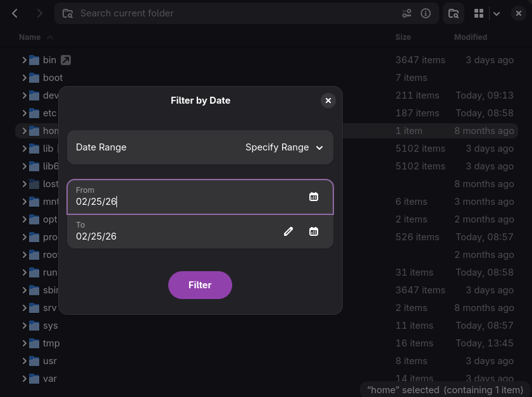
Task: Select the tmp folder name
Action: click(51, 343)
